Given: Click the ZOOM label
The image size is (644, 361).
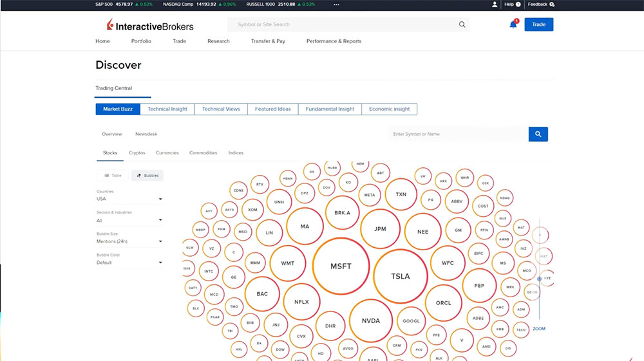Looking at the screenshot, I should coord(539,329).
